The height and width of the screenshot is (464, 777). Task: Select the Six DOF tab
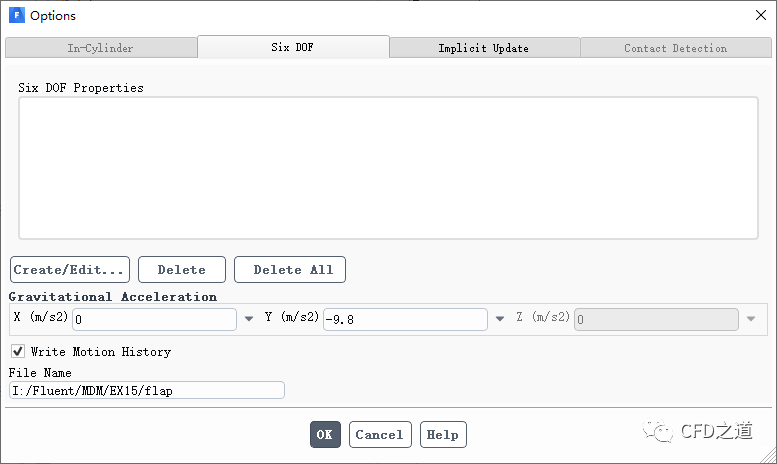click(x=292, y=47)
